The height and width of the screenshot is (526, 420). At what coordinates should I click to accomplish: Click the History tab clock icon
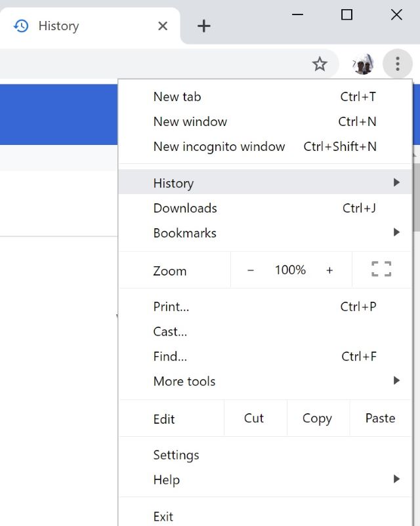(21, 26)
